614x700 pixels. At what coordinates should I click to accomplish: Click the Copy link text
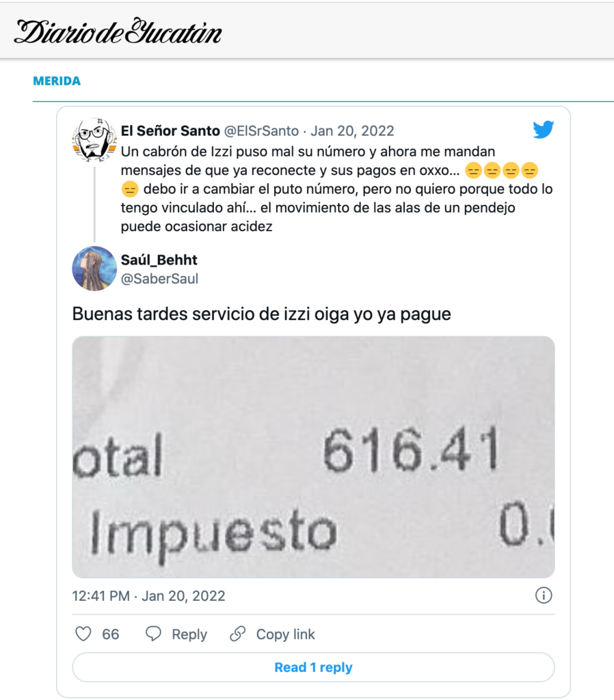[285, 634]
